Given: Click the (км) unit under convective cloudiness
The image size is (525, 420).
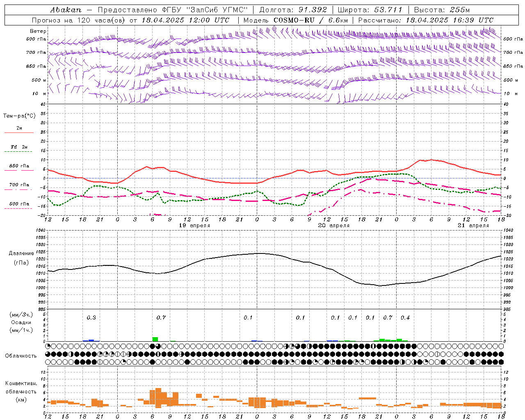Looking at the screenshot, I should pyautogui.click(x=21, y=399).
